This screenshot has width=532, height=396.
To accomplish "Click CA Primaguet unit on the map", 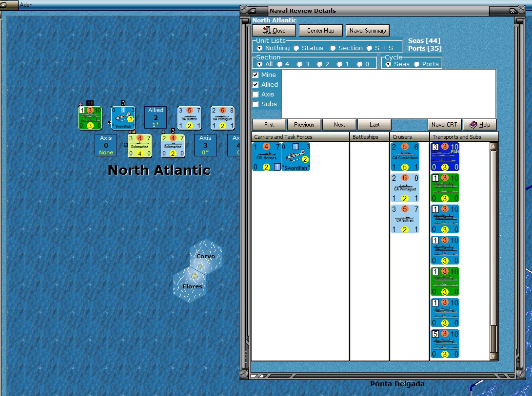I will 222,118.
